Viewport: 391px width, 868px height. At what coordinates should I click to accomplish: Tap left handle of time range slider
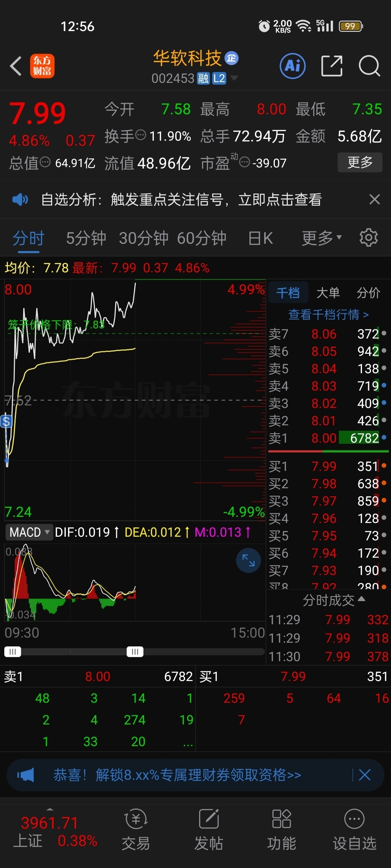click(13, 652)
